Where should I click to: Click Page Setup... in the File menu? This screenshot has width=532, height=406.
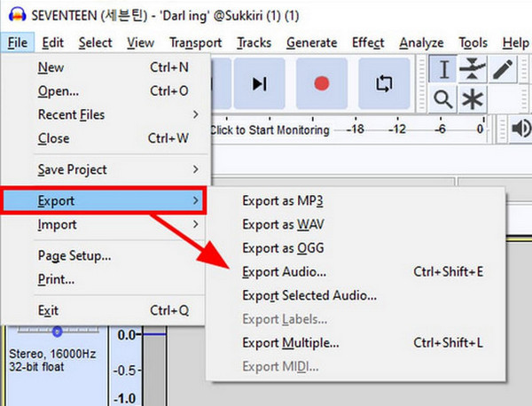74,256
